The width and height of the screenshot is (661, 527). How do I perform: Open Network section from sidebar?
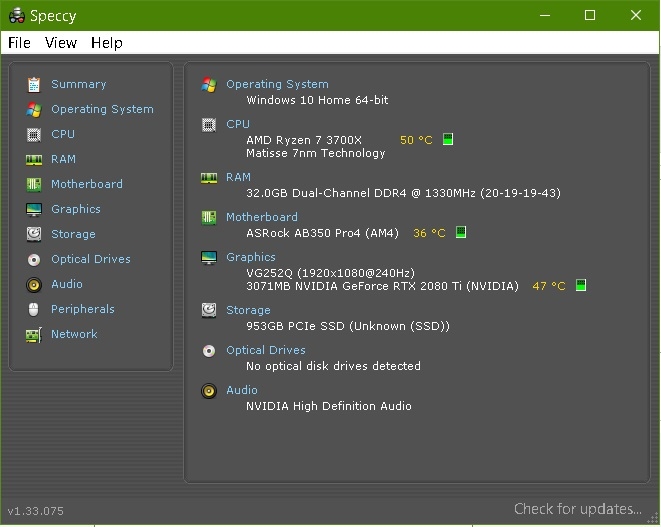(x=74, y=334)
